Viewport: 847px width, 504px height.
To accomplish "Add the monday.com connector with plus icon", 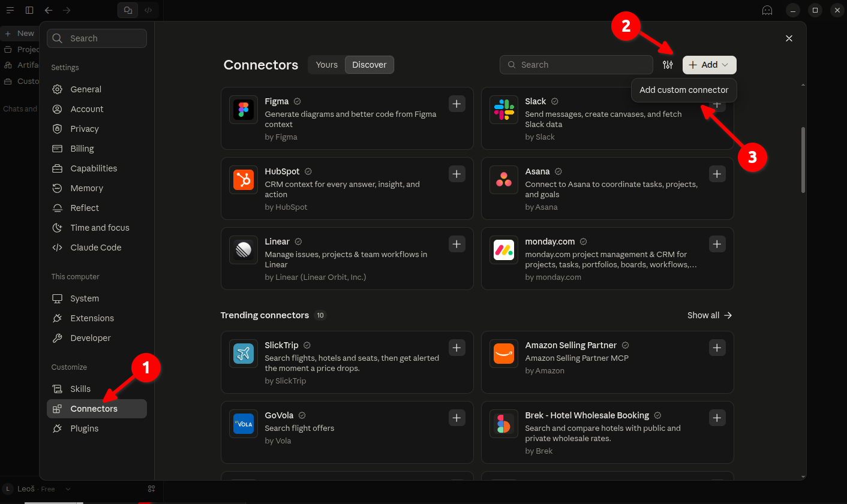I will click(717, 244).
